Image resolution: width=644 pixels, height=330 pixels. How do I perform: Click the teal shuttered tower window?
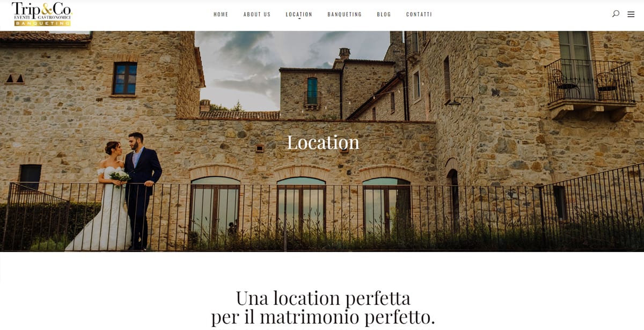click(x=312, y=91)
